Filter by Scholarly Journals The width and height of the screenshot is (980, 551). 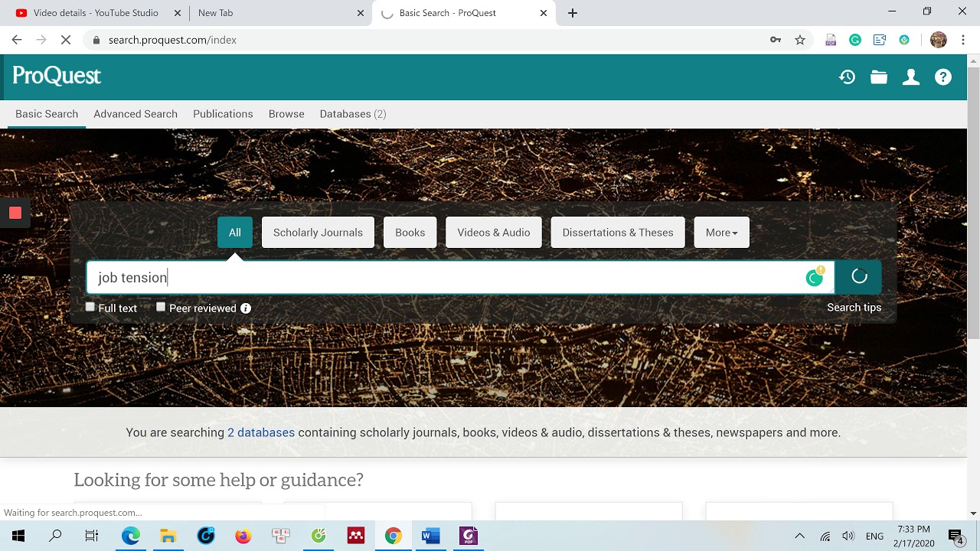click(x=318, y=233)
